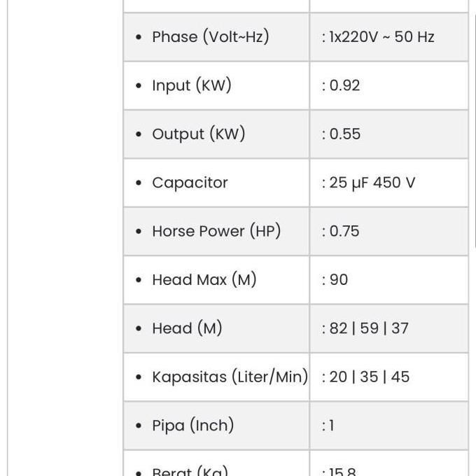Image resolution: width=476 pixels, height=476 pixels.
Task: Click the Kapasitas (Liter/Min) label
Action: pyautogui.click(x=230, y=377)
